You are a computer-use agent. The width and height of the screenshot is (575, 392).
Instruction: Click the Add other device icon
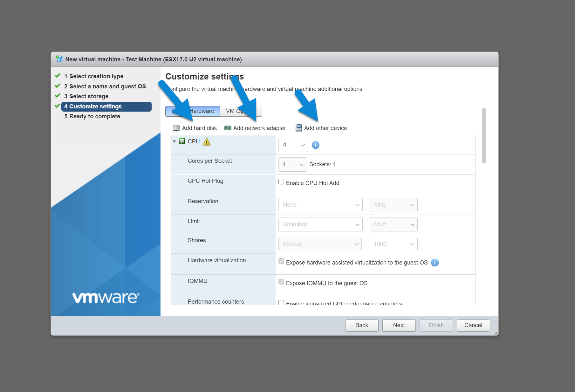click(298, 128)
